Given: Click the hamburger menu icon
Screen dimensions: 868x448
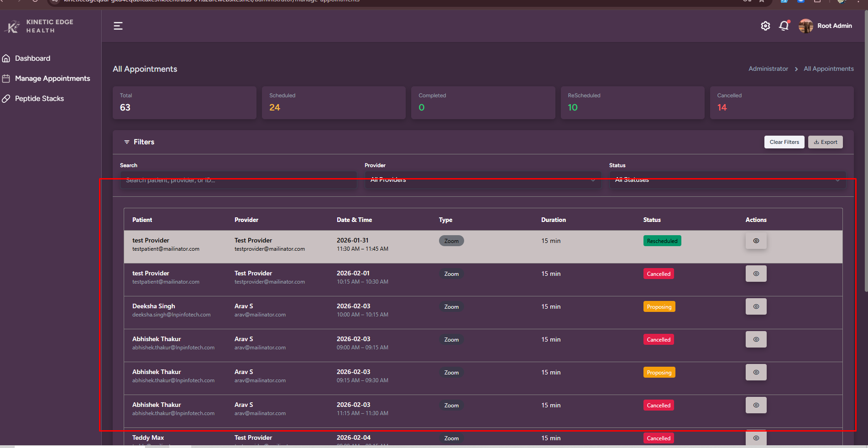Looking at the screenshot, I should coord(118,26).
